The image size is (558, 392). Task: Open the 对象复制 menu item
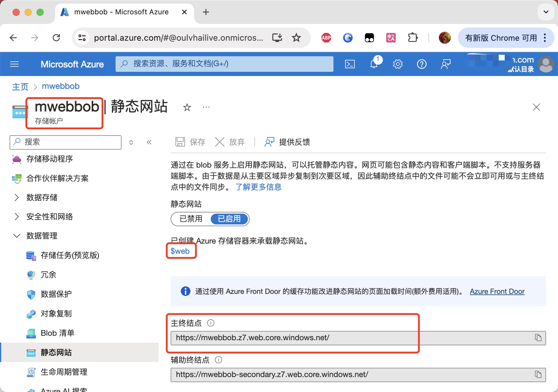(x=56, y=314)
